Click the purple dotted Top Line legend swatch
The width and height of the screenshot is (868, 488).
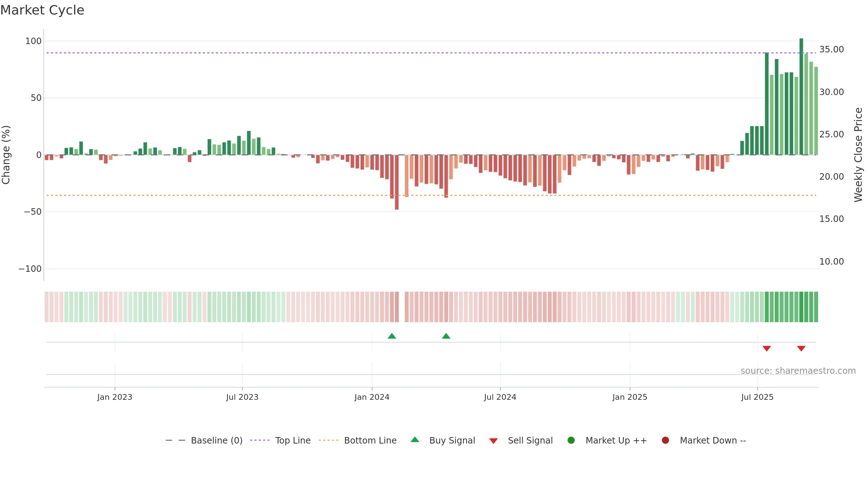click(x=260, y=440)
